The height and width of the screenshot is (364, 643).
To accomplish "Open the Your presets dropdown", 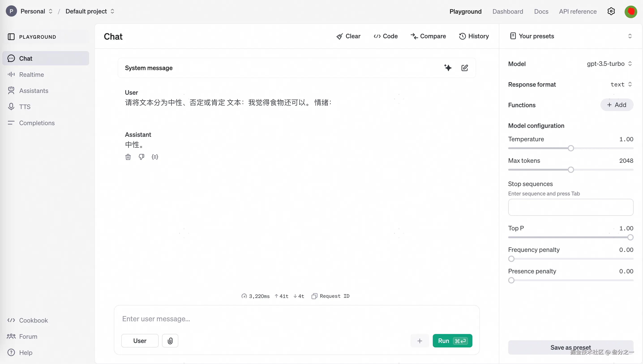I will pyautogui.click(x=570, y=36).
